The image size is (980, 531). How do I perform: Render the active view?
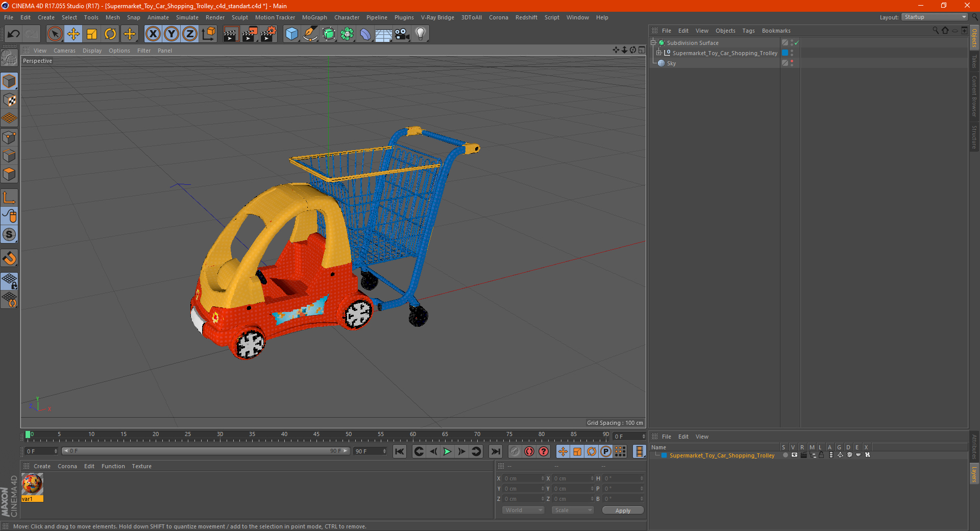point(231,34)
